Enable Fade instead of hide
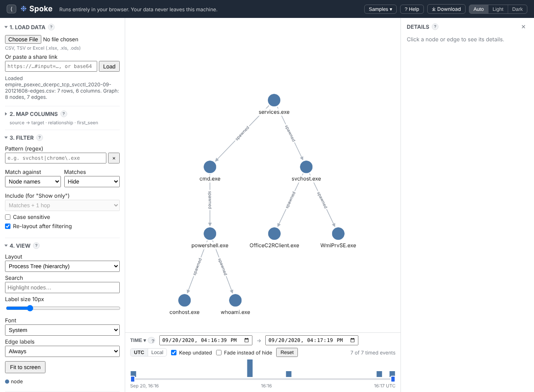This screenshot has width=534, height=392. [219, 353]
